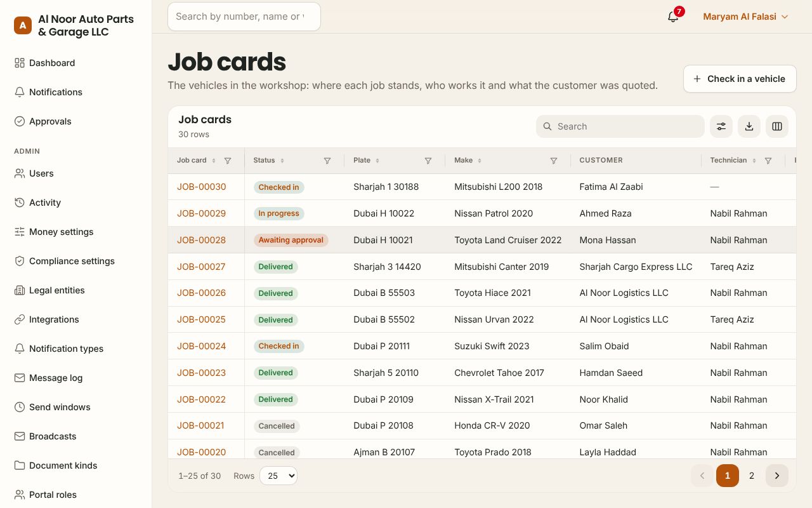Image resolution: width=812 pixels, height=508 pixels.
Task: Open Message log page
Action: 76,378
